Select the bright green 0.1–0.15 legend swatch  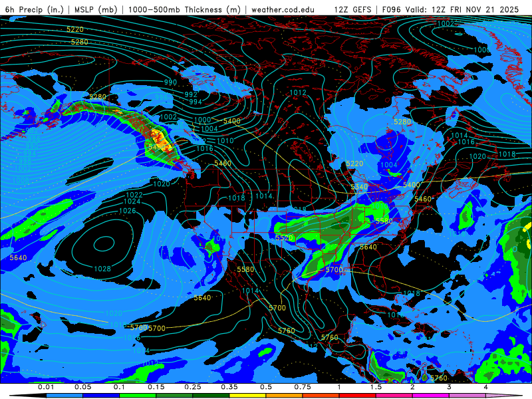pyautogui.click(x=138, y=396)
